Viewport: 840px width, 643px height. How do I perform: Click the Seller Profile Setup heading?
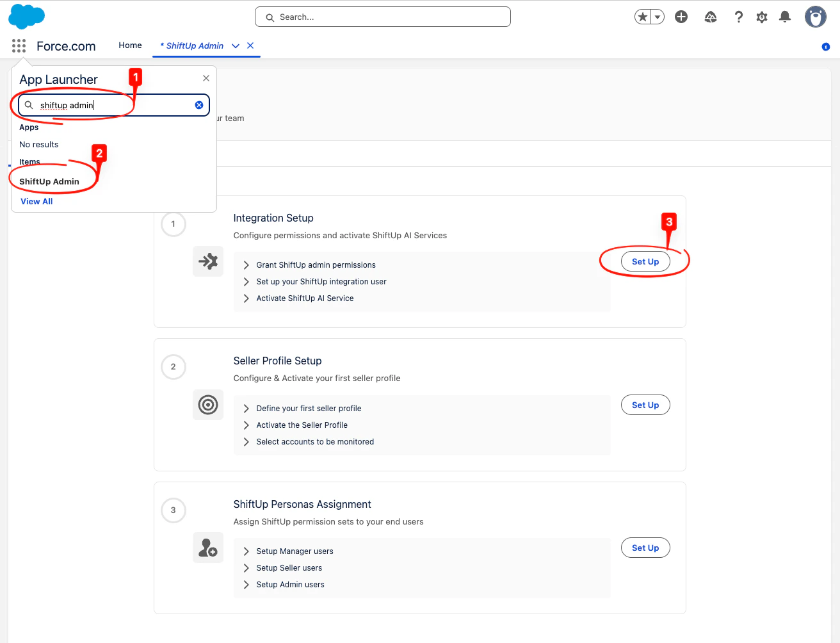[x=278, y=361]
